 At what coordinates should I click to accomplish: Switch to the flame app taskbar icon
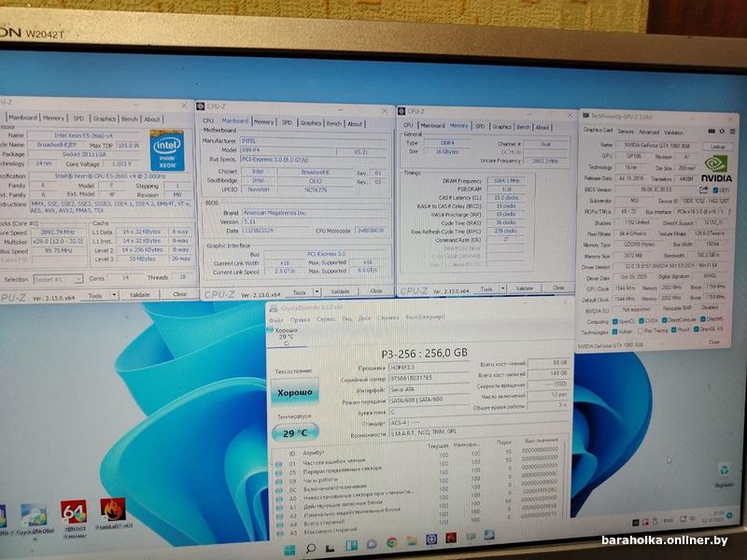click(451, 538)
